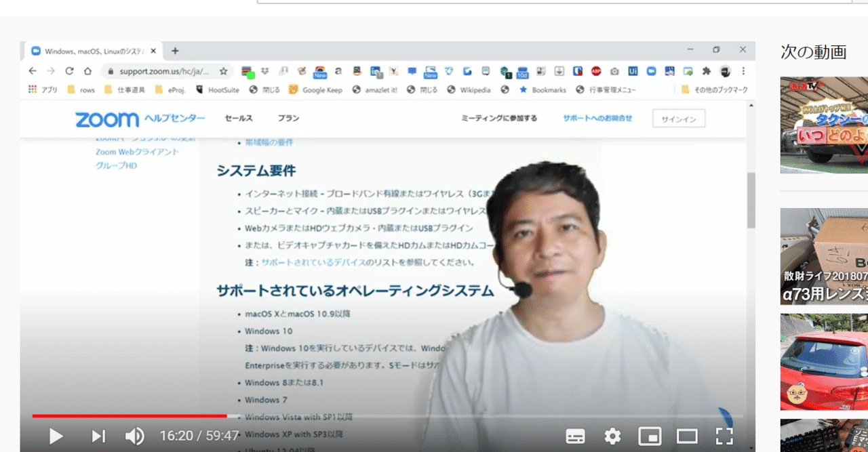Screen dimensions: 868x452
Task: Open the アプリ apps shortcut
Action: 43,89
